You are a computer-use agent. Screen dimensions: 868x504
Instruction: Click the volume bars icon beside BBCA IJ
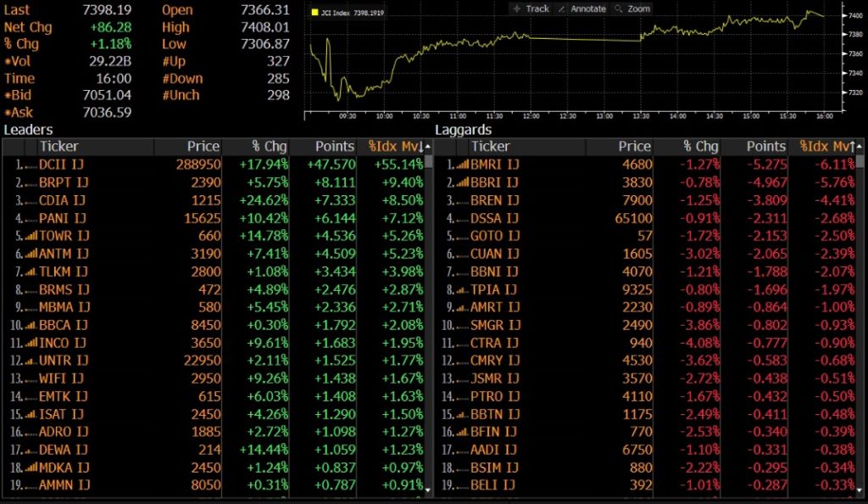[31, 326]
